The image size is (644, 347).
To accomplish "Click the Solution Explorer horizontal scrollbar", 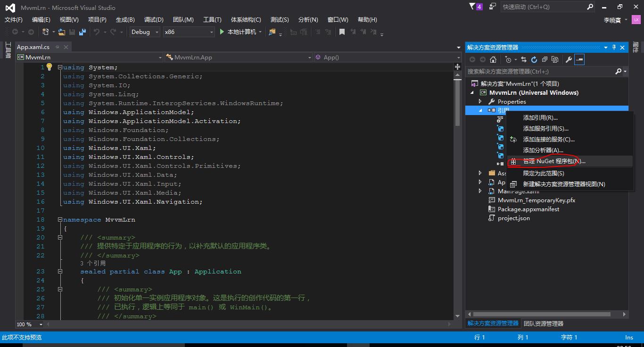I will (542, 314).
